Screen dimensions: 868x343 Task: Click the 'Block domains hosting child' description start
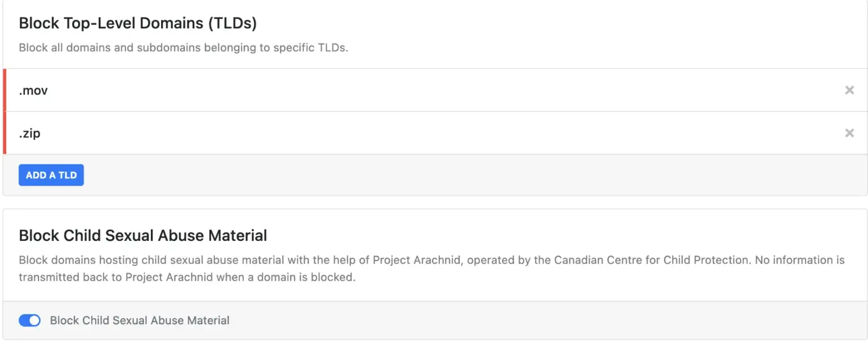(x=79, y=260)
